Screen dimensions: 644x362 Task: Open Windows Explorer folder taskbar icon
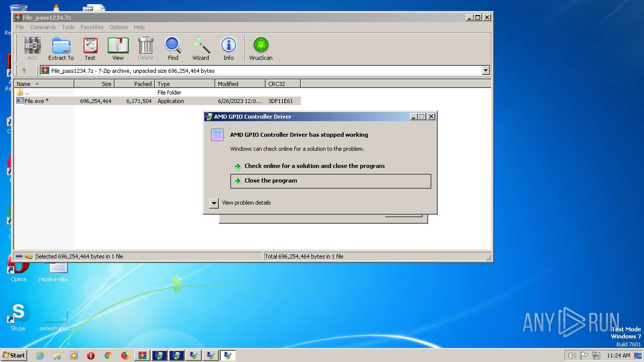click(57, 355)
